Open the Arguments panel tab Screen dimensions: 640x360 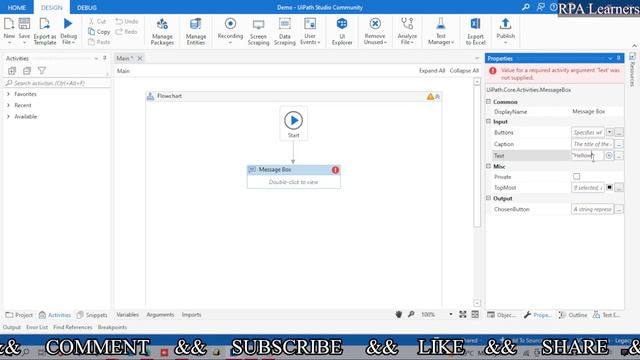point(160,315)
